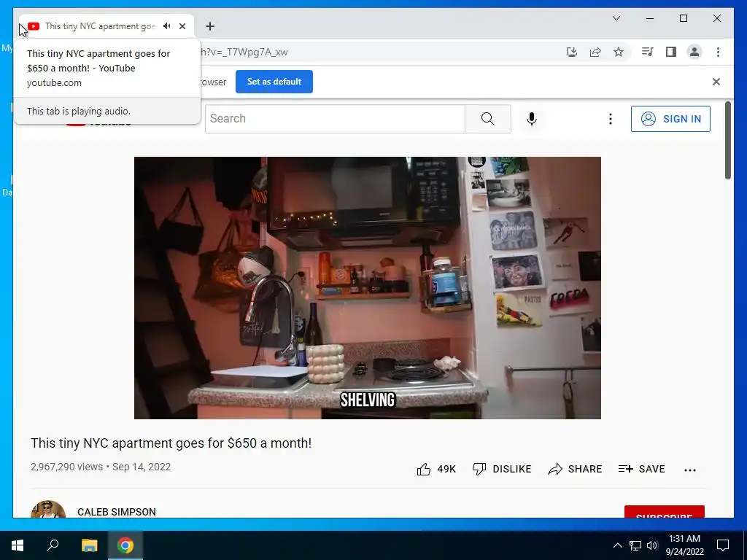Click the SIGN IN button
Image resolution: width=747 pixels, height=560 pixels.
pyautogui.click(x=670, y=119)
